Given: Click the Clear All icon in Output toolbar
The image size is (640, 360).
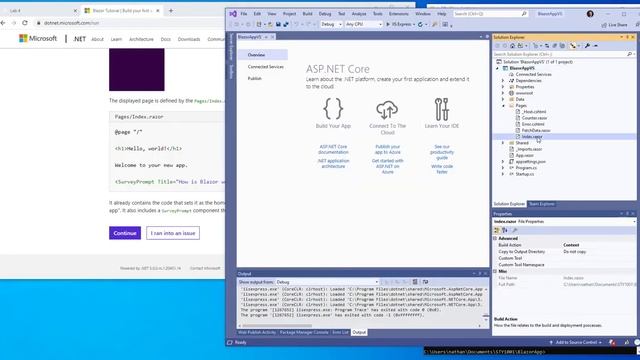Looking at the screenshot, I should coord(415,282).
